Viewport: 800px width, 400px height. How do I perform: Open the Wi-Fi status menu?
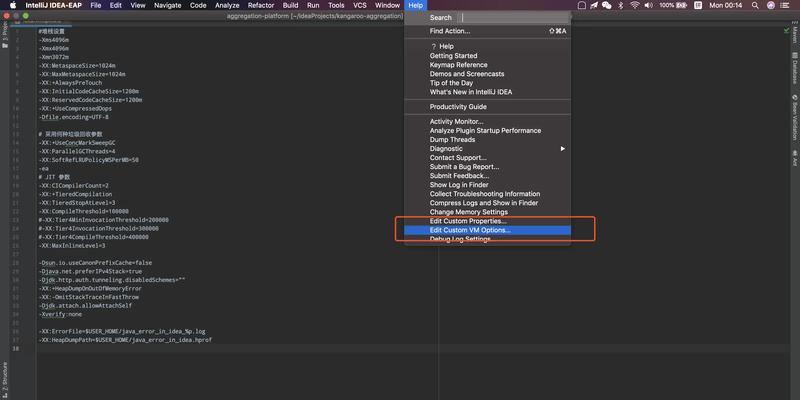click(635, 5)
